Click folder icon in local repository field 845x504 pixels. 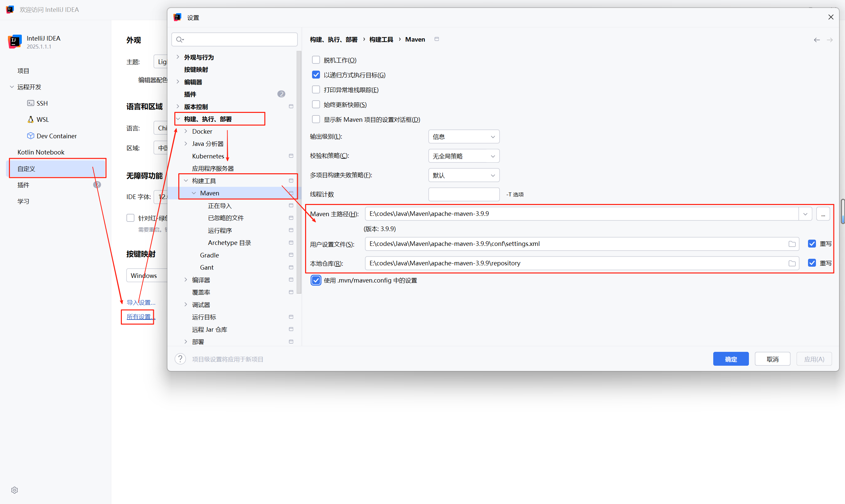pyautogui.click(x=792, y=263)
